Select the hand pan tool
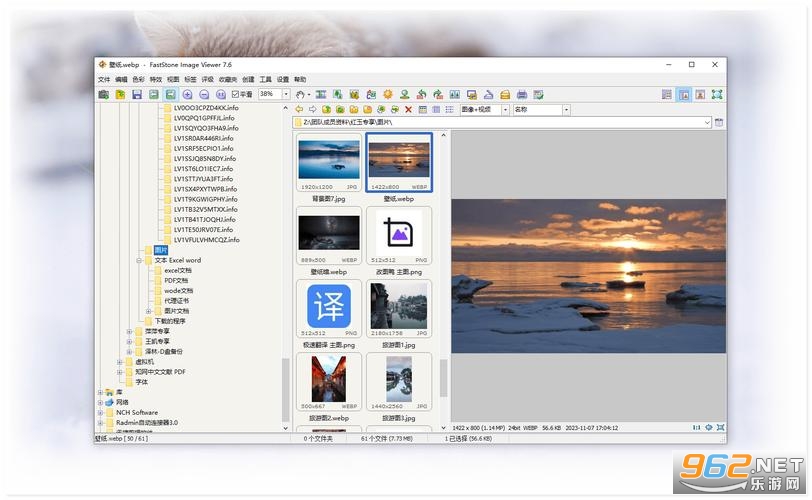The height and width of the screenshot is (500, 812). [300, 95]
